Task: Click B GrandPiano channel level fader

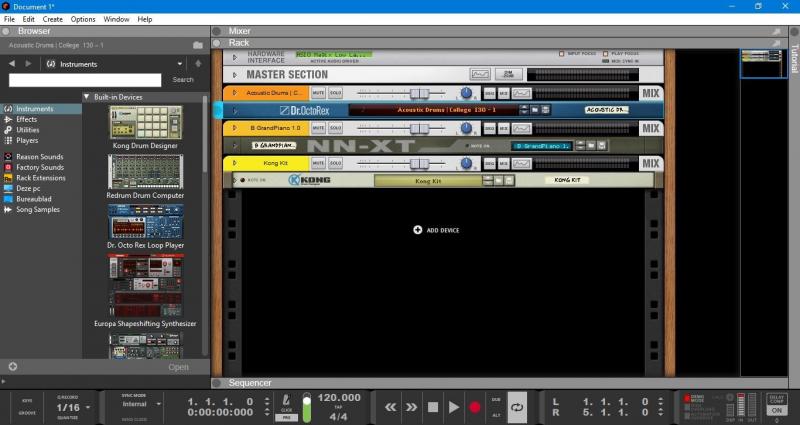Action: point(419,129)
